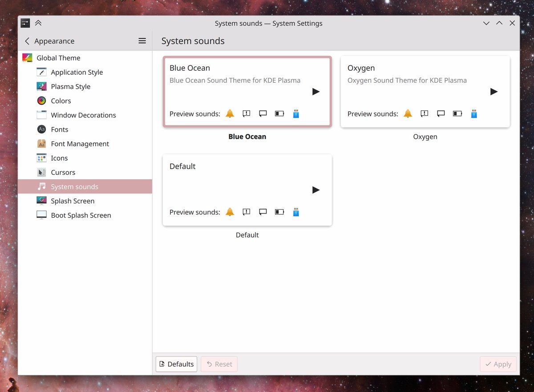Play the USB device plugged sound in Oxygen

pos(473,113)
